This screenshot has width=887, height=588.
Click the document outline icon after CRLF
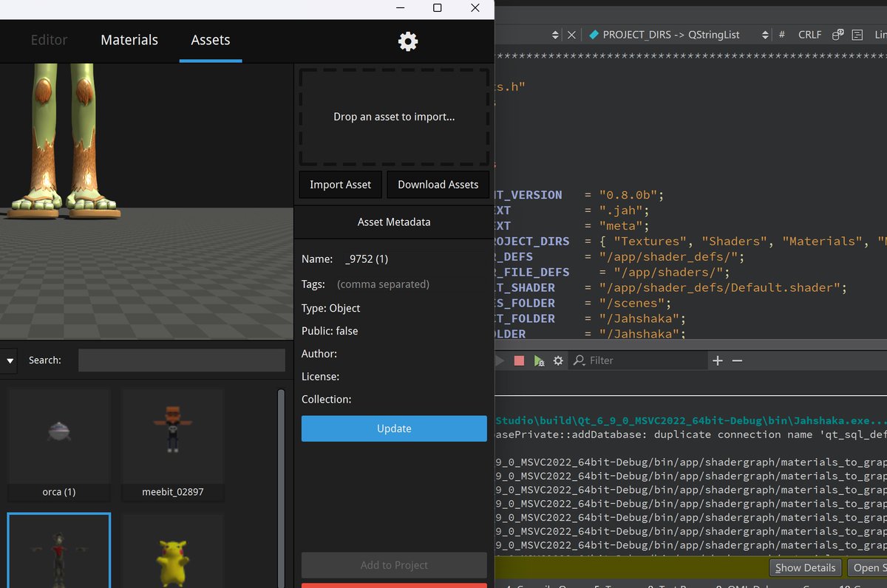point(857,35)
